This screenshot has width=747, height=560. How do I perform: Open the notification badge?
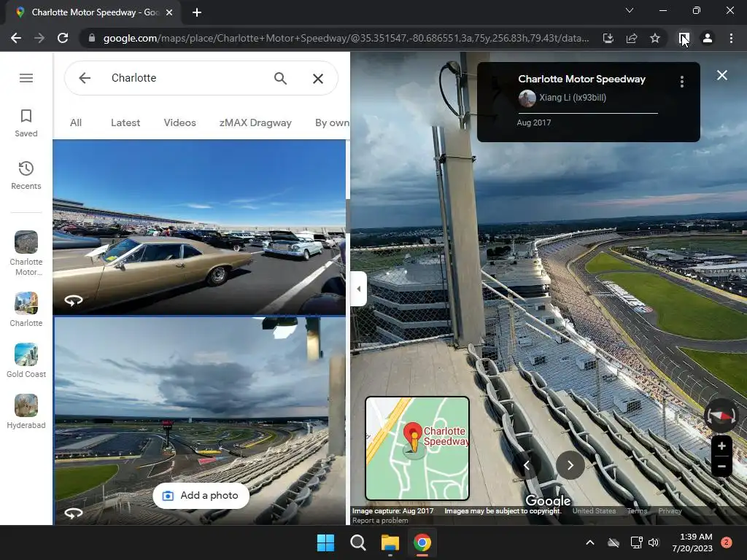point(726,542)
